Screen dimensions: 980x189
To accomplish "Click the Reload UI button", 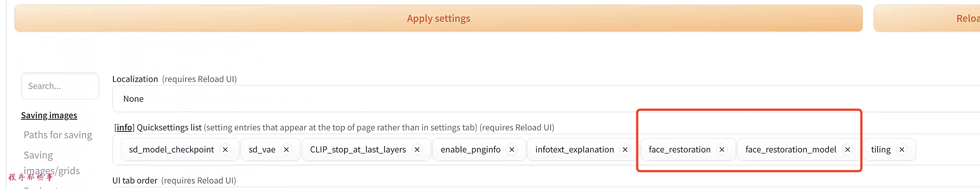I will pyautogui.click(x=966, y=18).
